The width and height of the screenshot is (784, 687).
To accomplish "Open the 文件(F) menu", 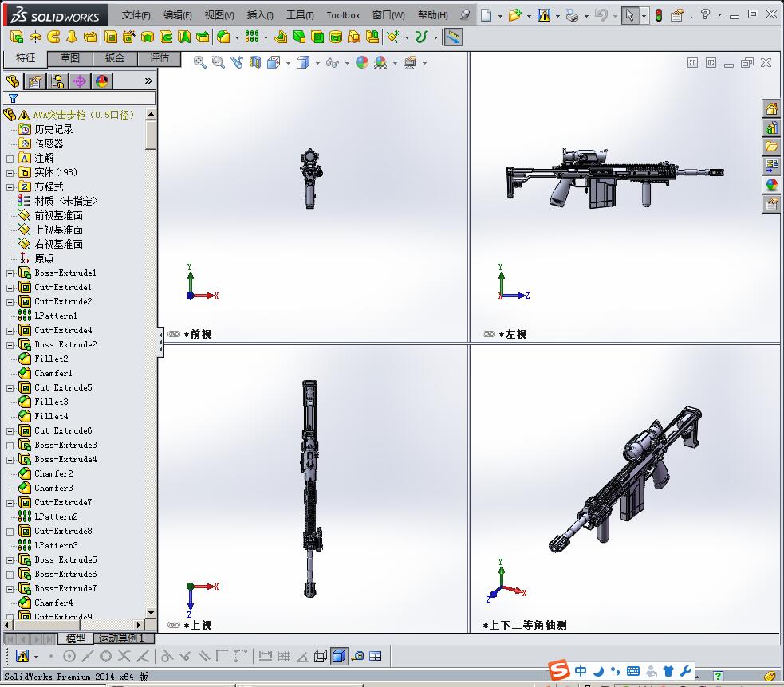I will [136, 15].
